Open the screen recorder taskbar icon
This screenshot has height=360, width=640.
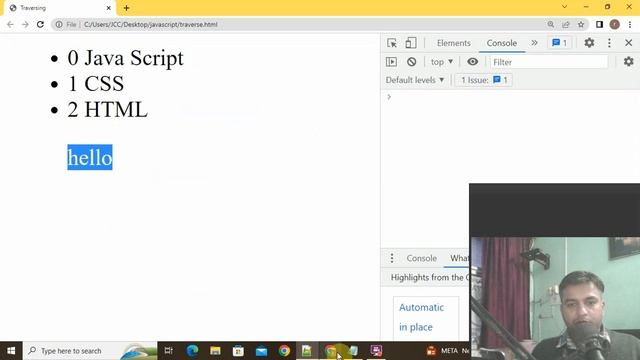(376, 351)
